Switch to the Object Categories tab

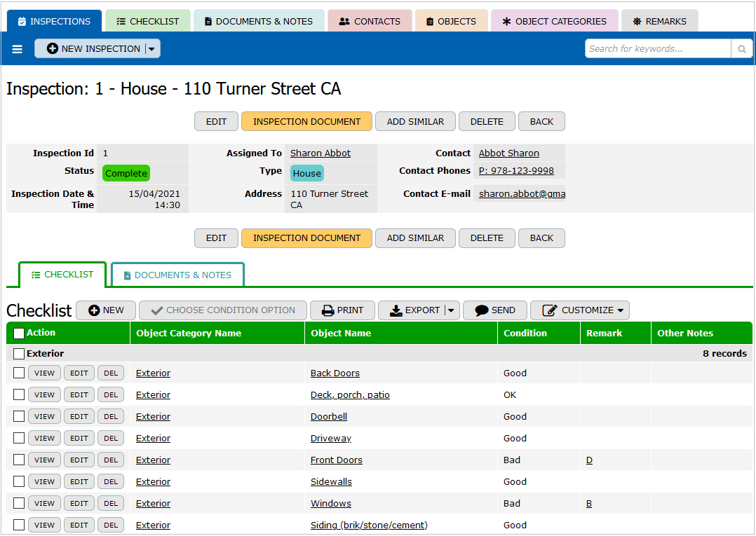tap(554, 22)
